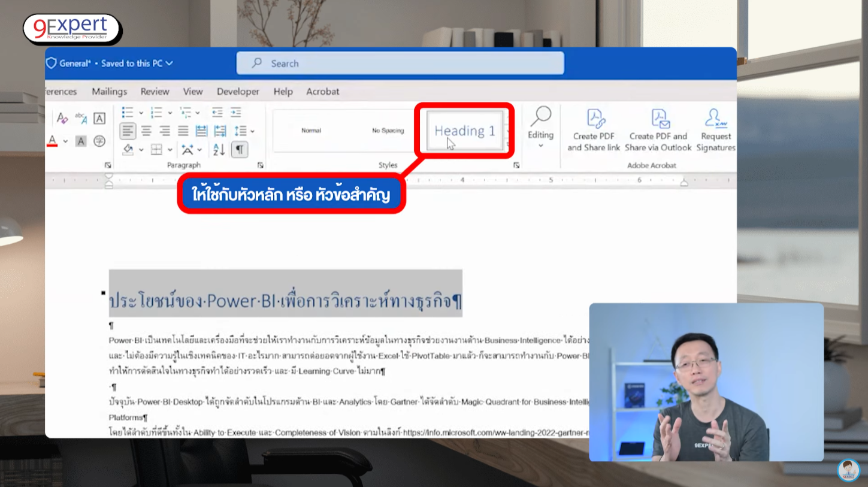Click the Clear All Formatting icon
868x487 pixels.
pos(62,118)
